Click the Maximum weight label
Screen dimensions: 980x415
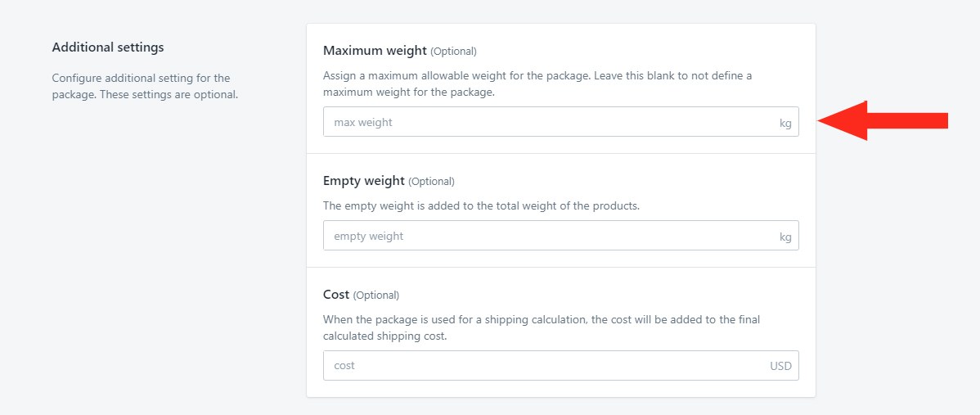pos(375,50)
